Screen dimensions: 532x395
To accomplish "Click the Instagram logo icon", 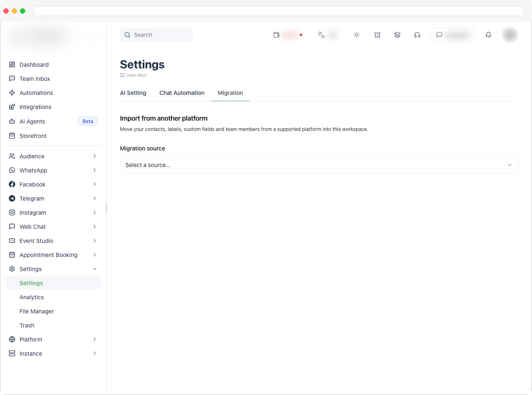I will click(12, 213).
